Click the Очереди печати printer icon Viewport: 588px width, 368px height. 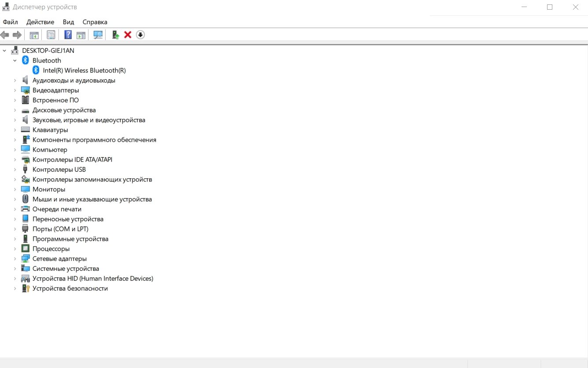pos(26,209)
